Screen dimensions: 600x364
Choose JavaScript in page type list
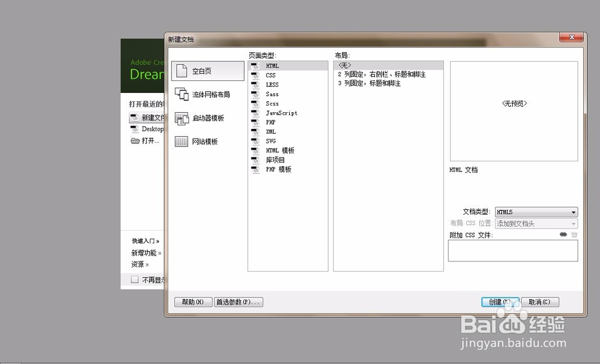click(288, 113)
